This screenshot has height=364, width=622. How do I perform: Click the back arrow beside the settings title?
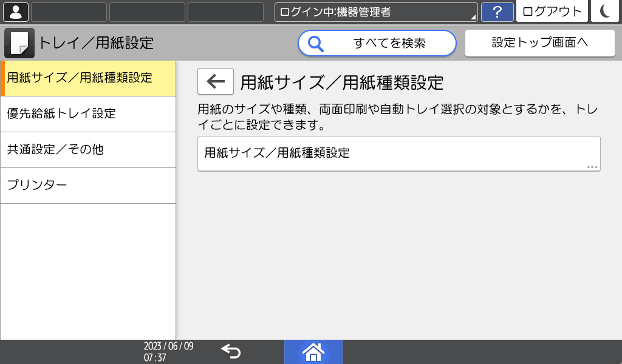[216, 81]
